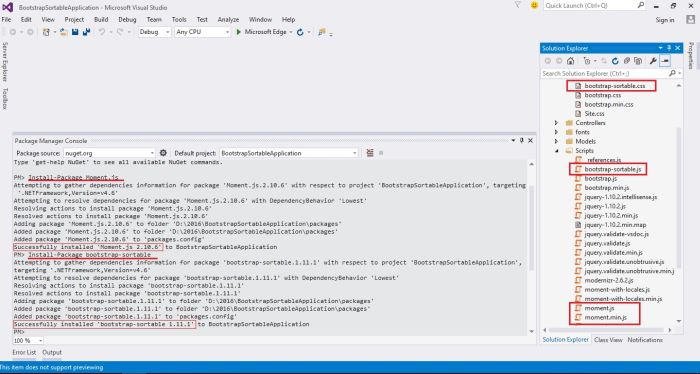Open the Package source nuget.org dropdown
Screen dimensions: 700x374
(x=109, y=153)
